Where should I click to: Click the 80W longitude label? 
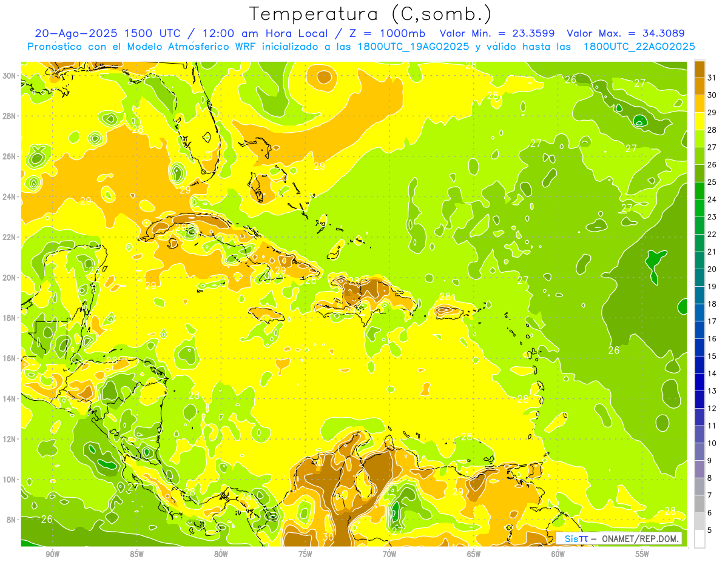click(221, 554)
